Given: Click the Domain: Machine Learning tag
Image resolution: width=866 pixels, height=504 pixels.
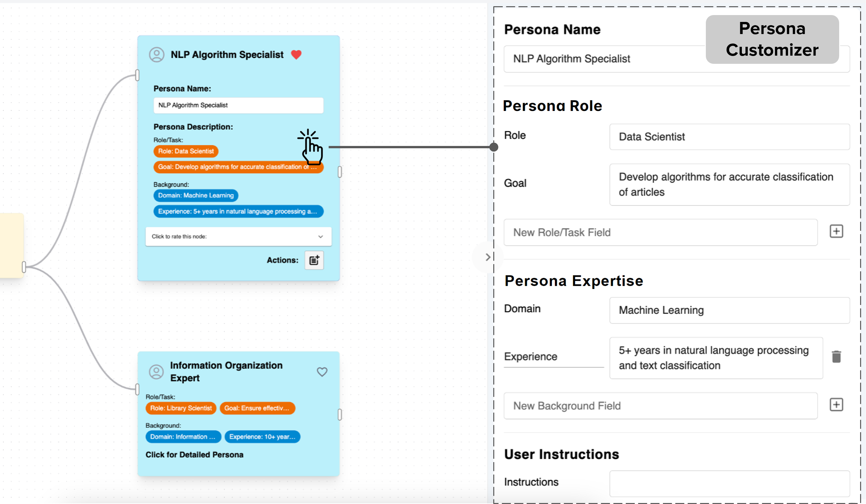Looking at the screenshot, I should [x=196, y=196].
